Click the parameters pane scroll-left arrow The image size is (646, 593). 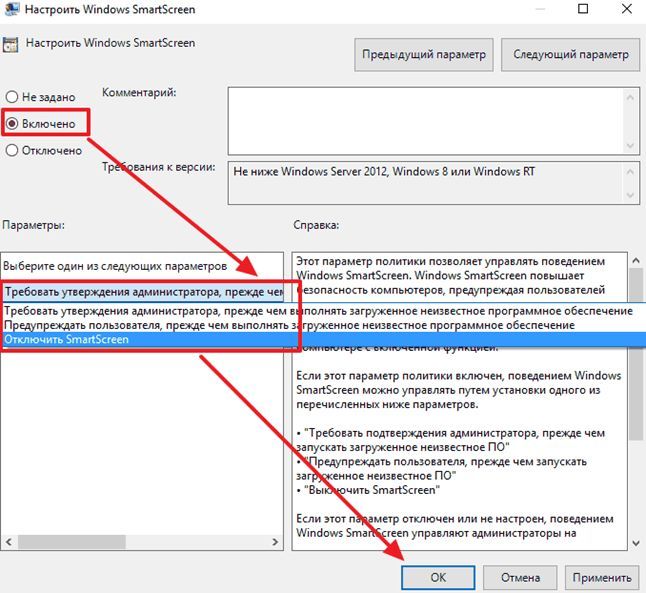click(9, 541)
